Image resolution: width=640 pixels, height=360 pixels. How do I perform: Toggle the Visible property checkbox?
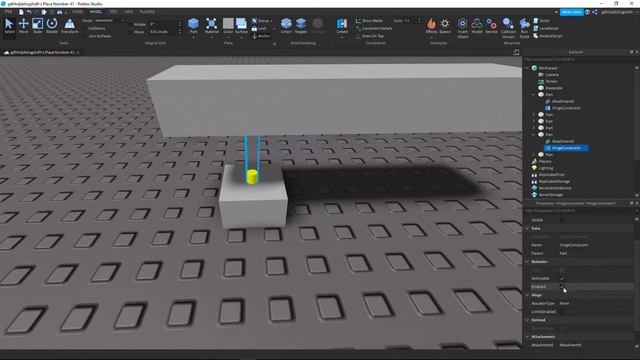click(x=562, y=220)
